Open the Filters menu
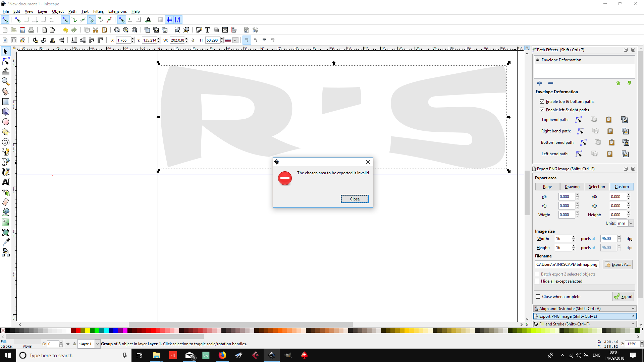This screenshot has width=644, height=362. [x=98, y=11]
